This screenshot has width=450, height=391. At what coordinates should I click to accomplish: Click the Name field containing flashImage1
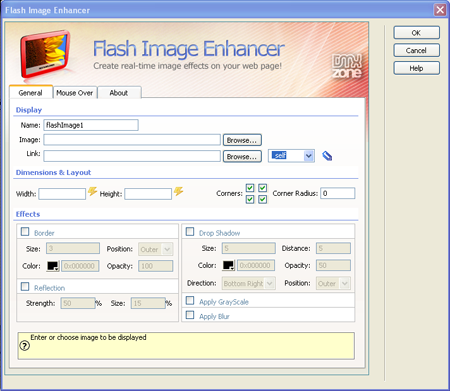coord(91,125)
